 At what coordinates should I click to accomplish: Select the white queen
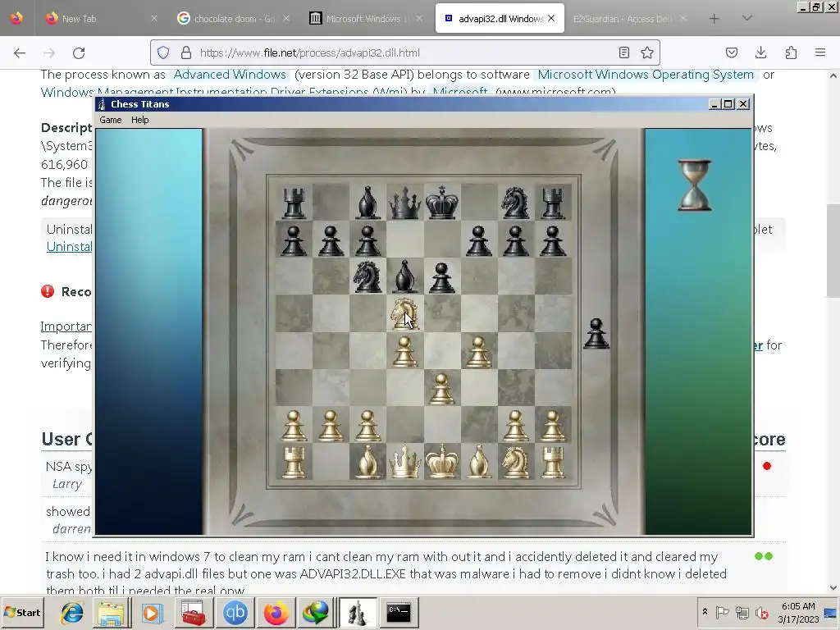point(404,461)
